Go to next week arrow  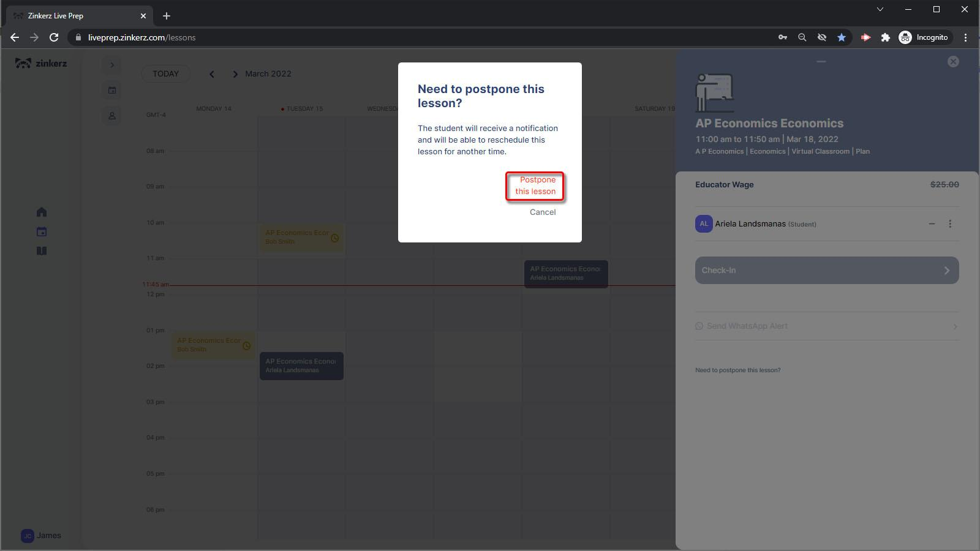click(x=235, y=74)
